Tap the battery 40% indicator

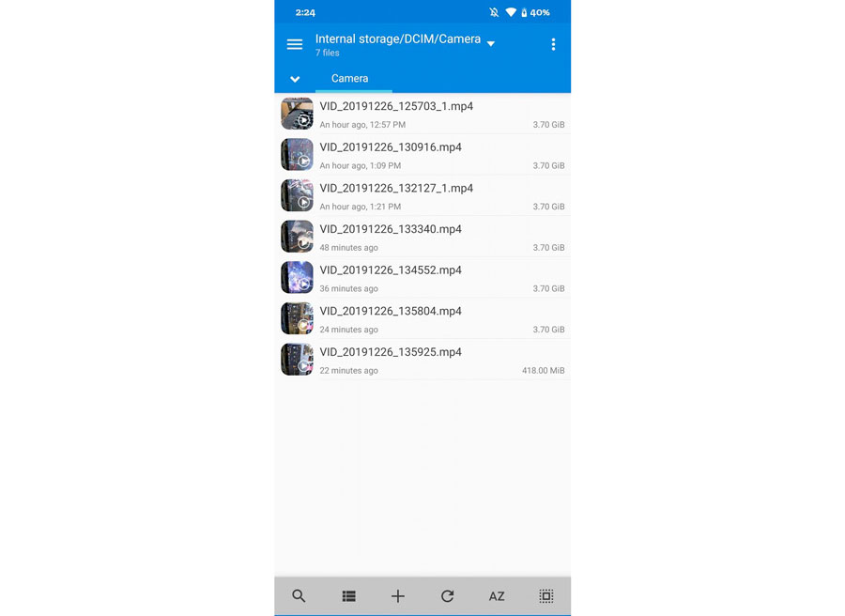pyautogui.click(x=535, y=12)
